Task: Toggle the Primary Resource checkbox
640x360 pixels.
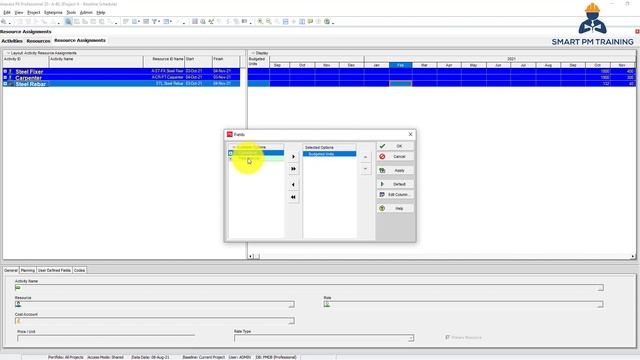Action: 448,338
